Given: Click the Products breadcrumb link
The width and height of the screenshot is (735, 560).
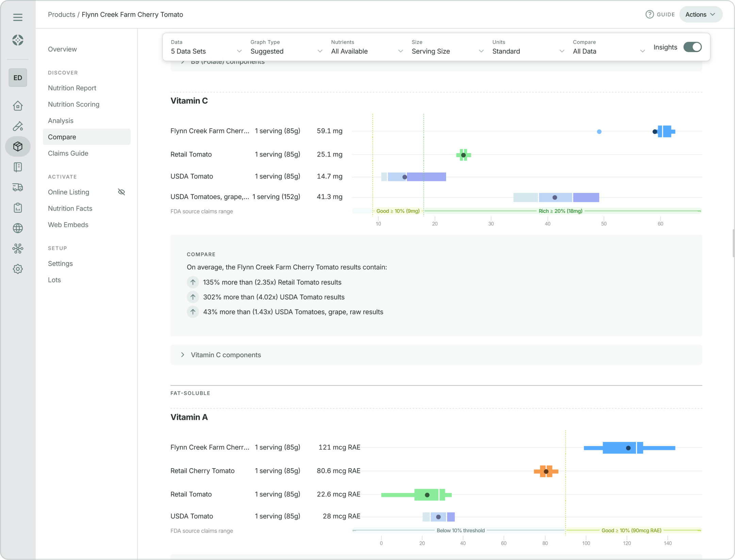Looking at the screenshot, I should click(61, 15).
